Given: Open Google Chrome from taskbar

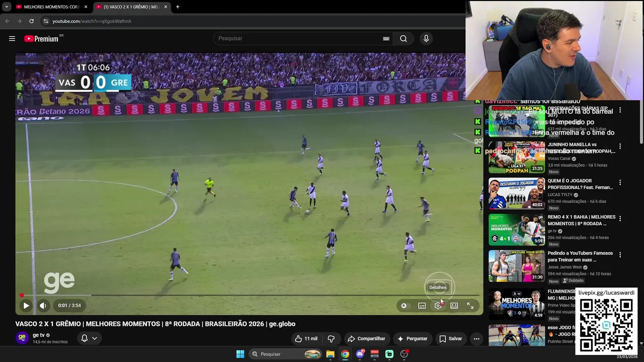Looking at the screenshot, I should pyautogui.click(x=345, y=354).
